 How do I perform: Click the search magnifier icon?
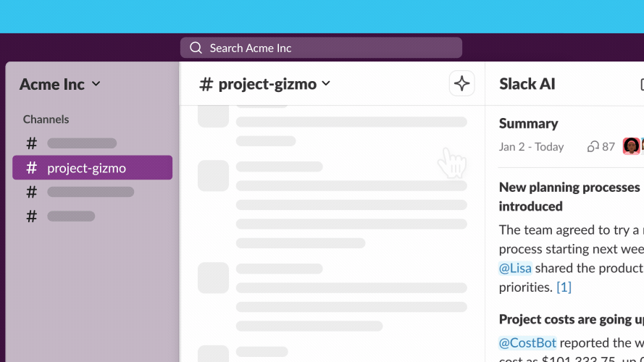(196, 48)
